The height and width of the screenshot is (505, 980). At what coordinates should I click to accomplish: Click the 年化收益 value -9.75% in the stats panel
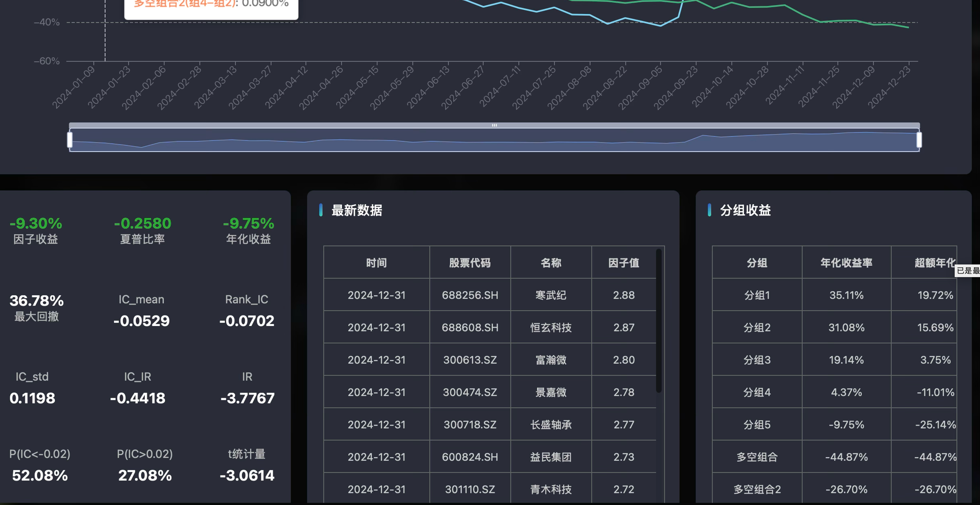(x=248, y=223)
